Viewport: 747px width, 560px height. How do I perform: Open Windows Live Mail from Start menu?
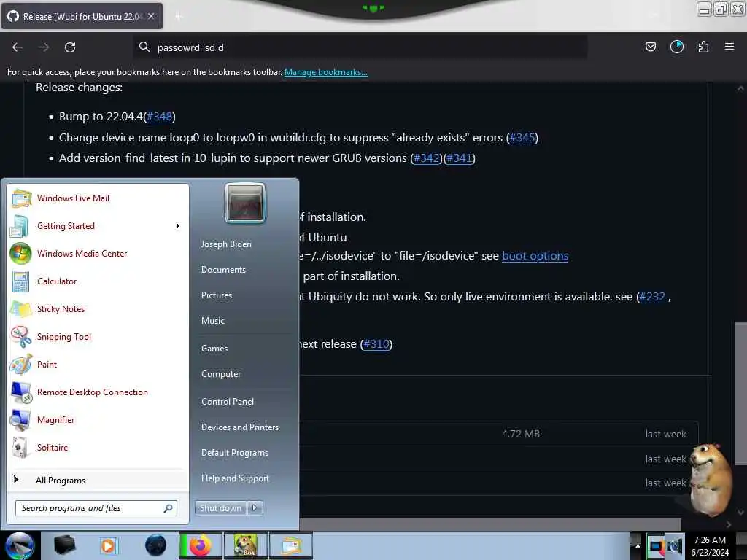click(x=74, y=198)
